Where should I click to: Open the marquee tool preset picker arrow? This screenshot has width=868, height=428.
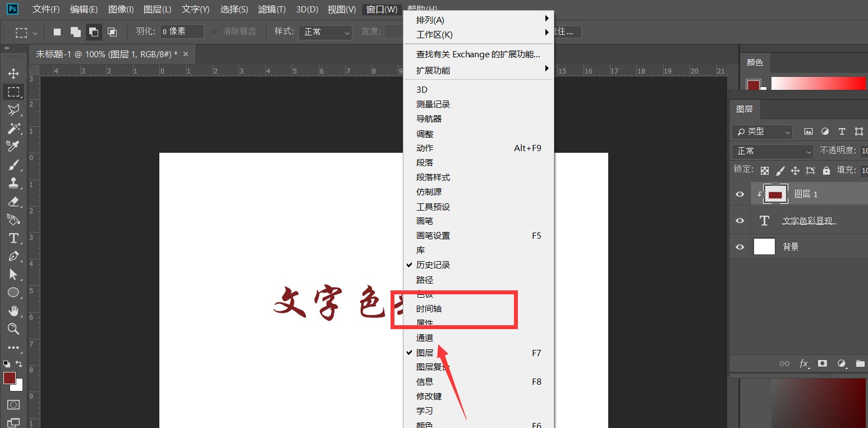tap(35, 33)
